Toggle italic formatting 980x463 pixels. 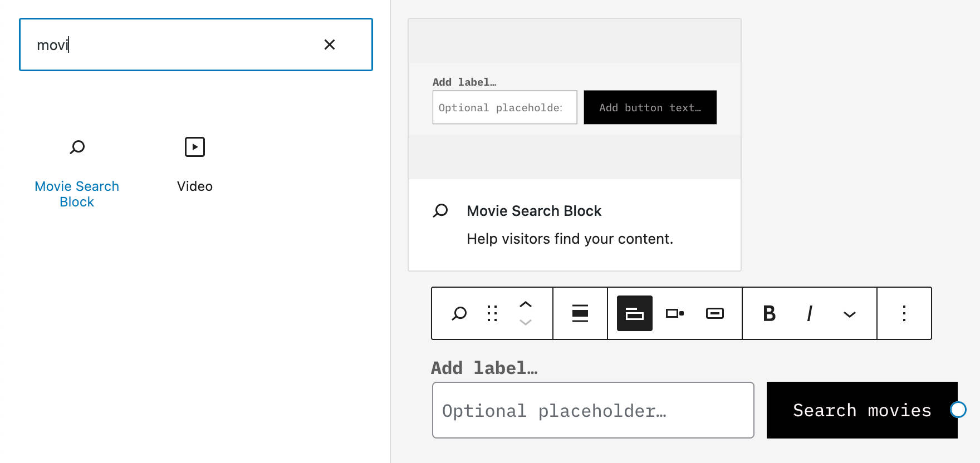click(x=809, y=313)
